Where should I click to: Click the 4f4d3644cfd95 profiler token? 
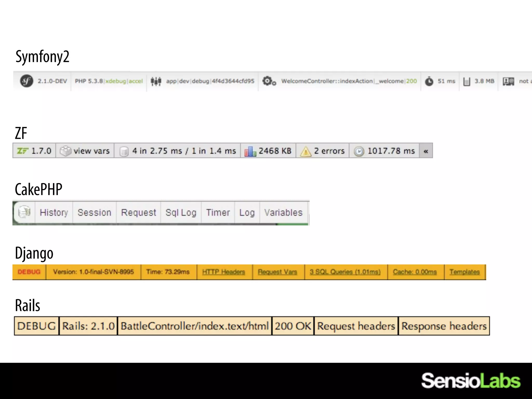click(233, 81)
